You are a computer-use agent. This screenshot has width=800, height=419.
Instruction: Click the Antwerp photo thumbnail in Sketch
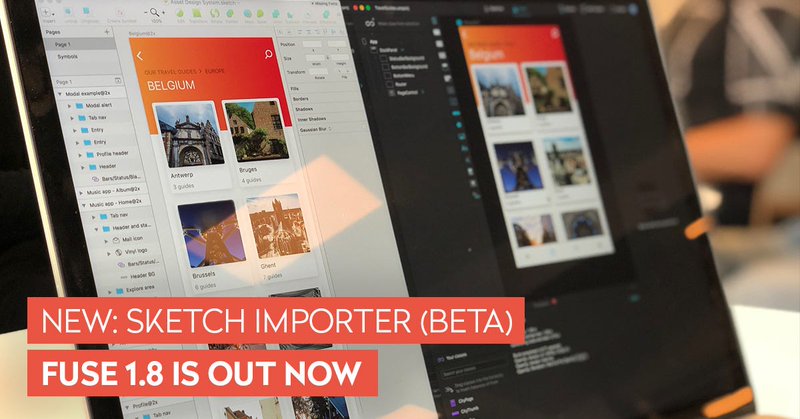pos(190,135)
